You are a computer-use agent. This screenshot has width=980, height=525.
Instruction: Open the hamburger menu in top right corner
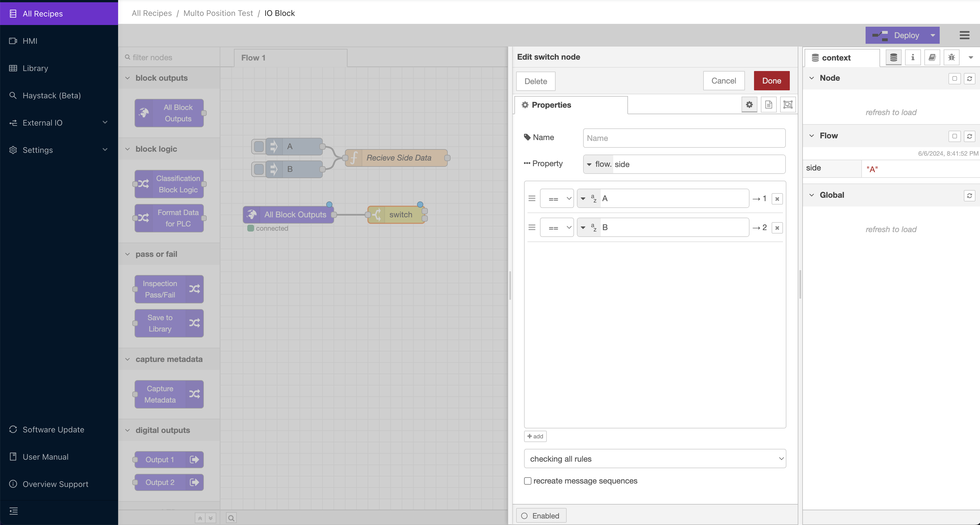pos(965,35)
